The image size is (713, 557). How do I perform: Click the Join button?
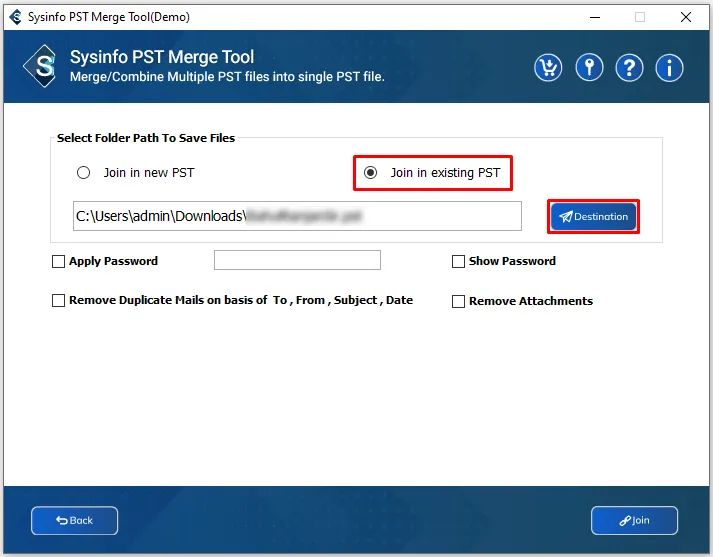click(634, 521)
